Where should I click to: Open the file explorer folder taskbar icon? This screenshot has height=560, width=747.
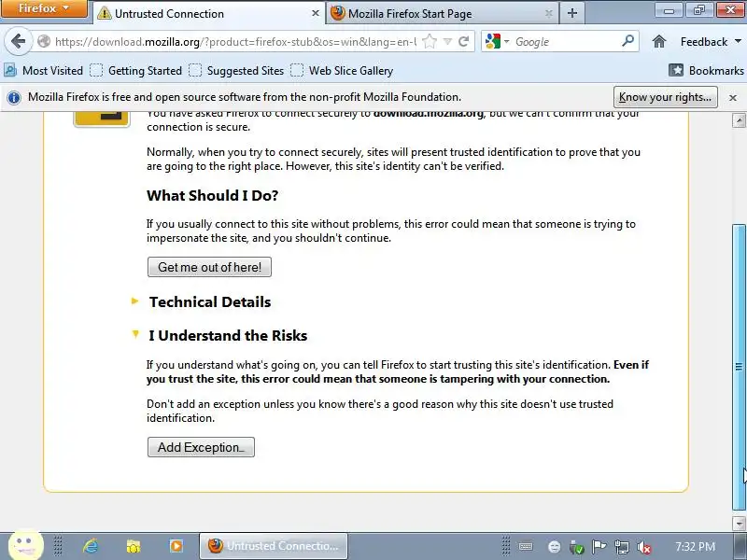tap(134, 546)
